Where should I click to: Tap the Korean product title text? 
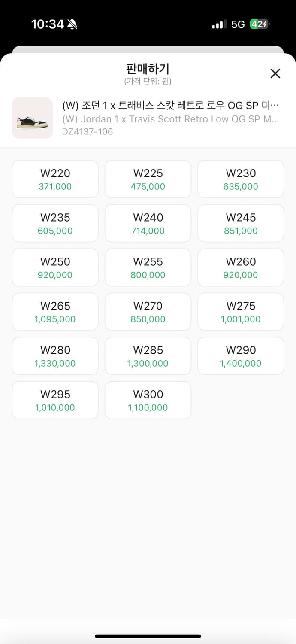171,106
